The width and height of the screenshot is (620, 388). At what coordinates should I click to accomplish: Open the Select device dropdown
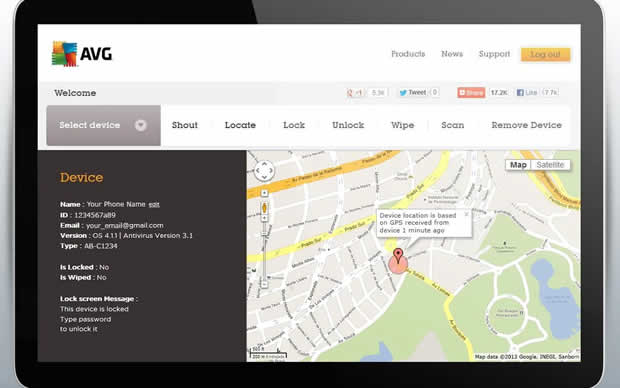(104, 125)
